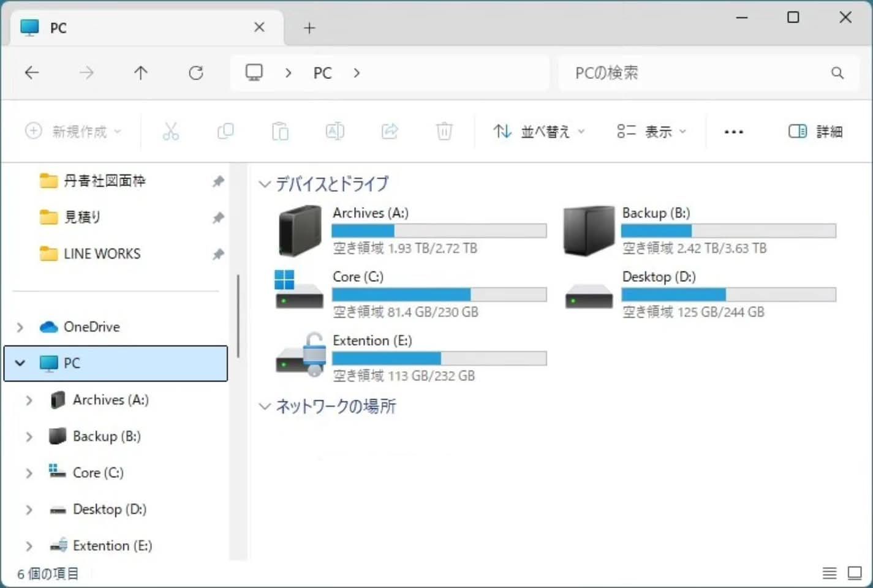Collapse the PC tree node
Screen dimensions: 873x588
tap(20, 363)
